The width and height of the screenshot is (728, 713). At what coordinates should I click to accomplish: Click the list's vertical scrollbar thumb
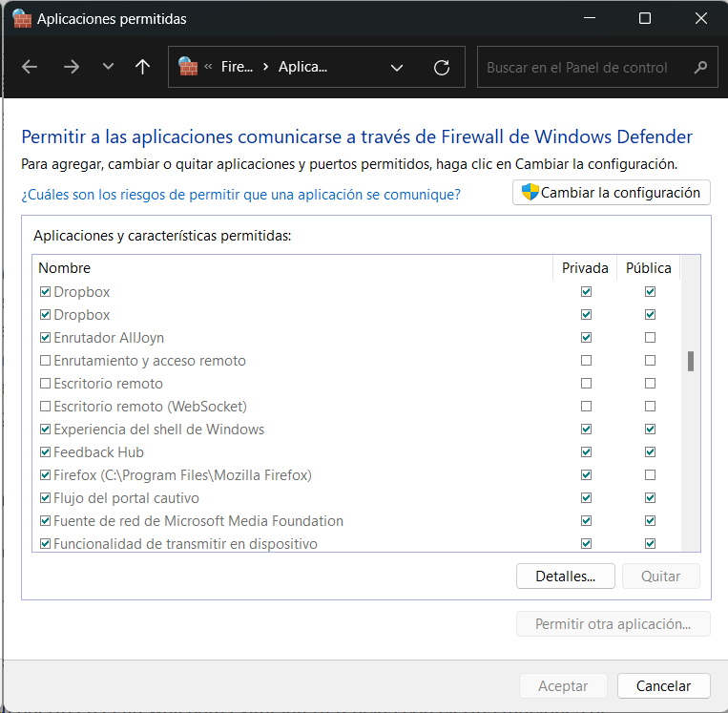[691, 361]
